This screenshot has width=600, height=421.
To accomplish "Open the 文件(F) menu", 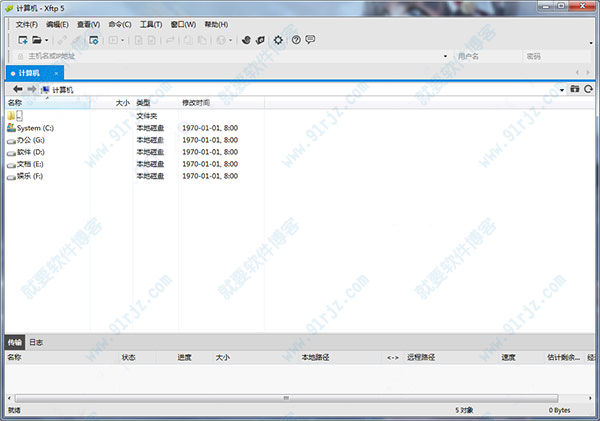I will click(27, 23).
